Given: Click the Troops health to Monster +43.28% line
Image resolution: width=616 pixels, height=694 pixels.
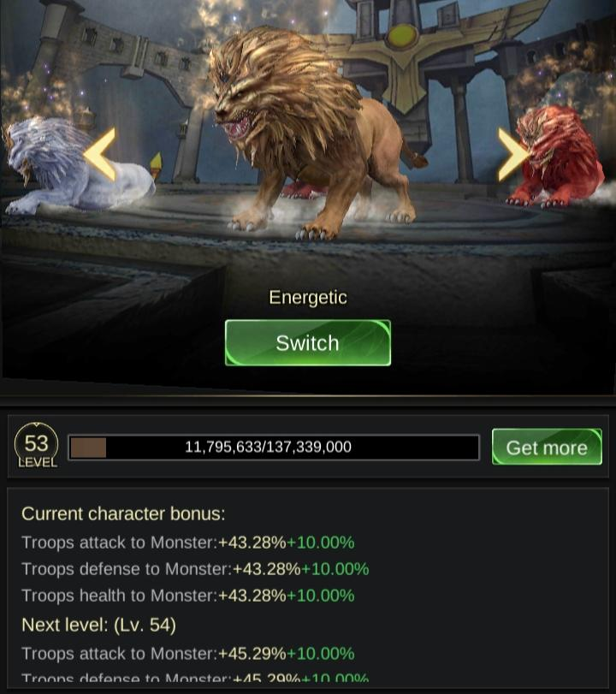Looking at the screenshot, I should click(188, 596).
